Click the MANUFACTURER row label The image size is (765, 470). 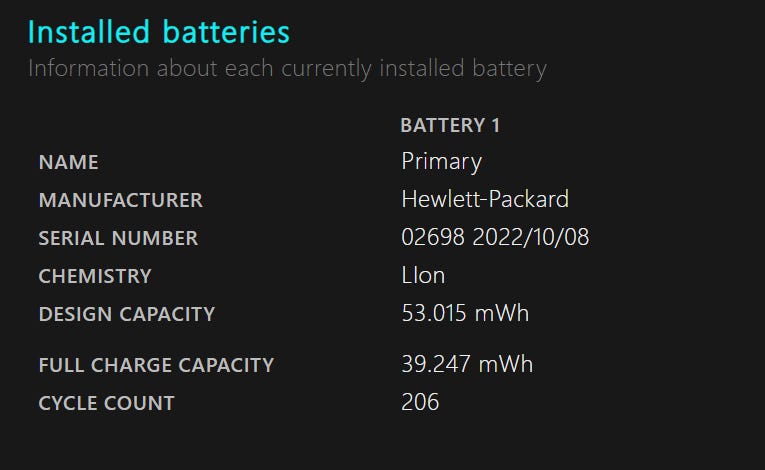coord(120,200)
